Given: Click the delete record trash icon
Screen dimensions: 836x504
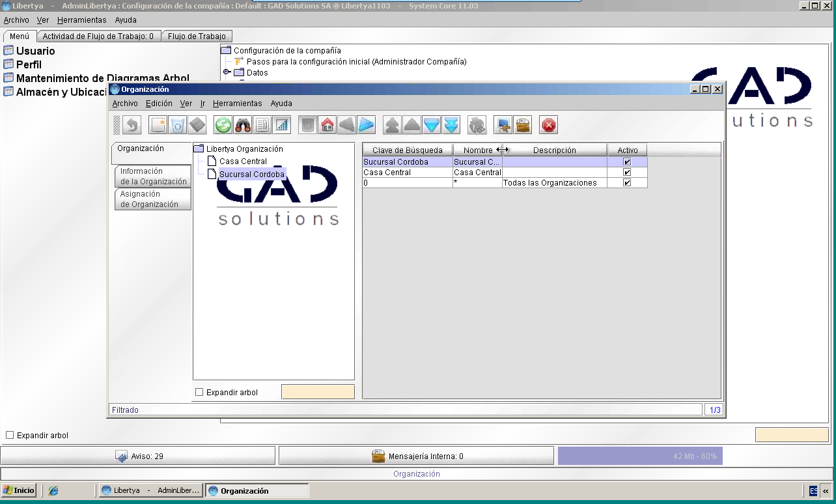Looking at the screenshot, I should click(178, 125).
